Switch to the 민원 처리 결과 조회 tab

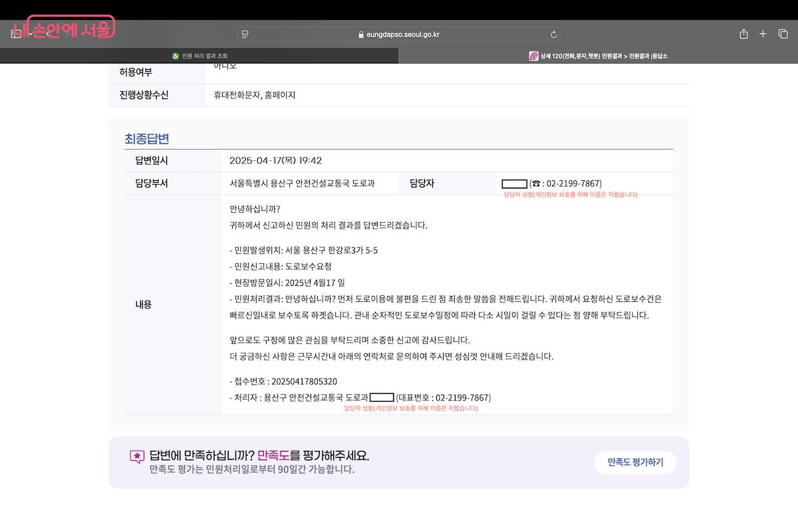tap(206, 56)
